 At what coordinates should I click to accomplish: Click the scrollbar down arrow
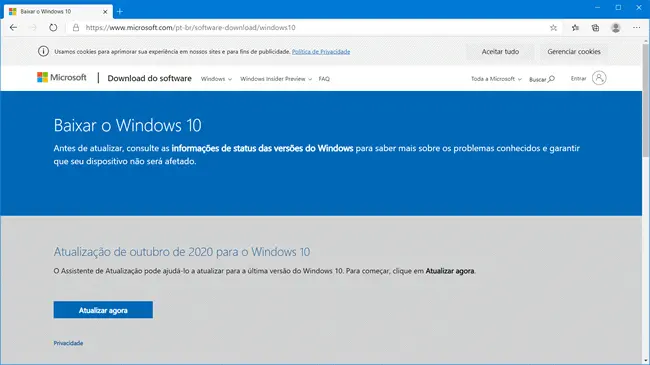(x=646, y=360)
